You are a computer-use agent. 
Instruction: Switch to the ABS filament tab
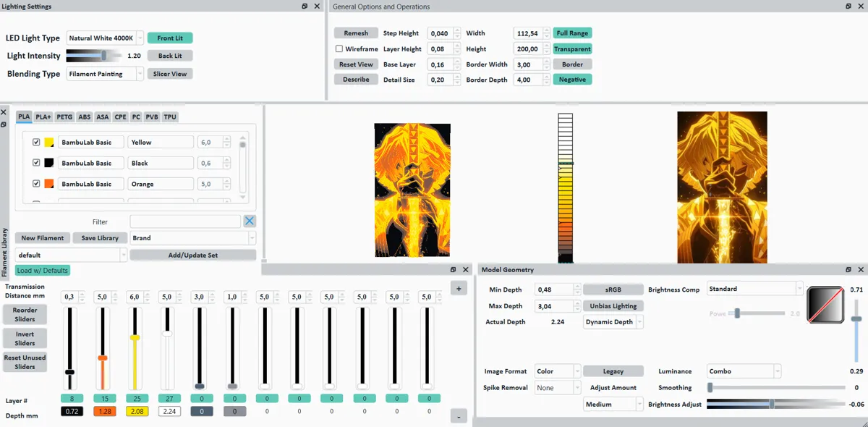tap(85, 117)
